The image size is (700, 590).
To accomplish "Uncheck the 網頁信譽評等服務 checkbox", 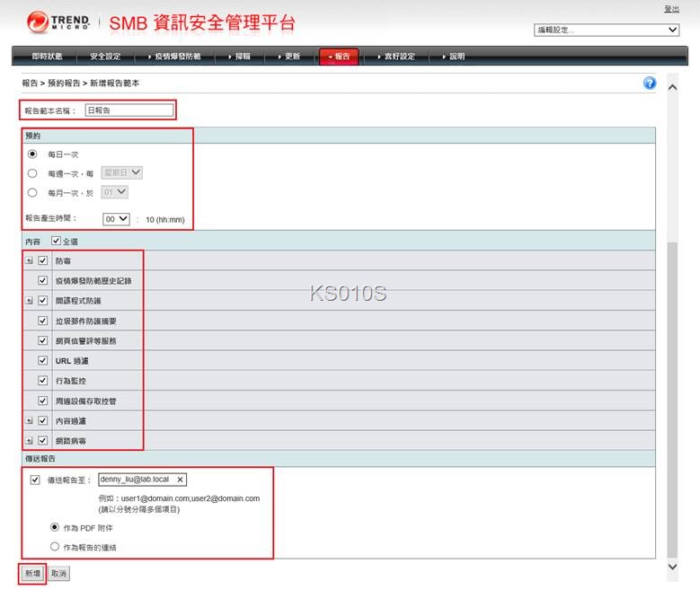I will [43, 340].
